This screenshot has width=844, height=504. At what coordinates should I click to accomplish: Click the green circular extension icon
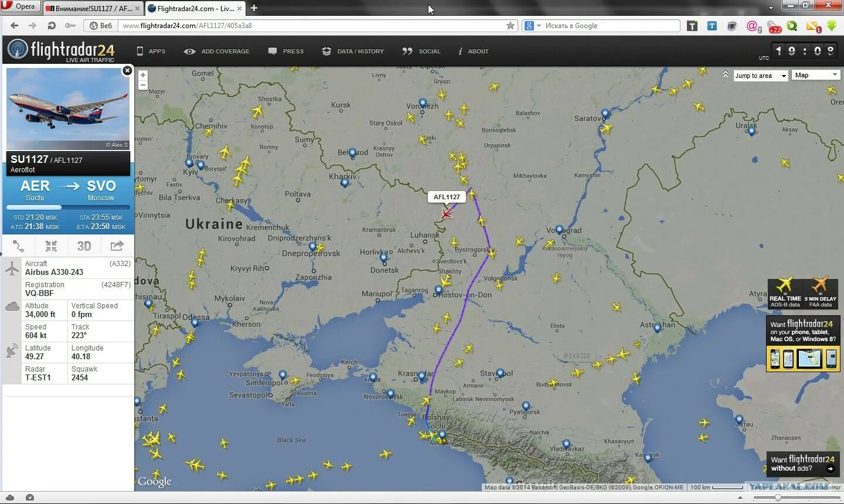pyautogui.click(x=792, y=26)
